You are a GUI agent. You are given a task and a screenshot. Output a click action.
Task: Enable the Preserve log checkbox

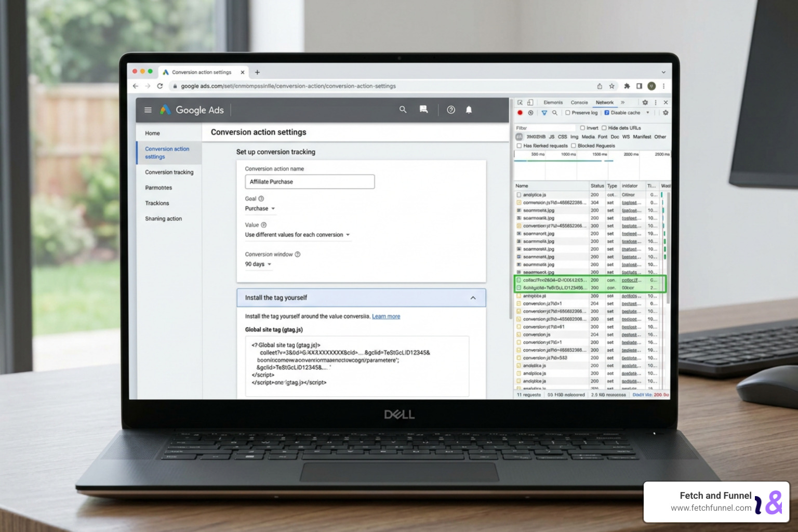coord(568,113)
